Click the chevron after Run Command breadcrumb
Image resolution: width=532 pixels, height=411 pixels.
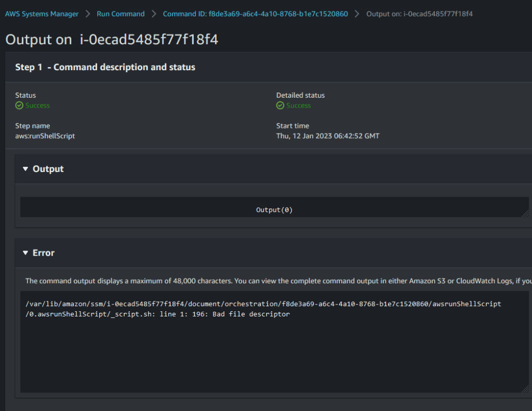pos(154,14)
